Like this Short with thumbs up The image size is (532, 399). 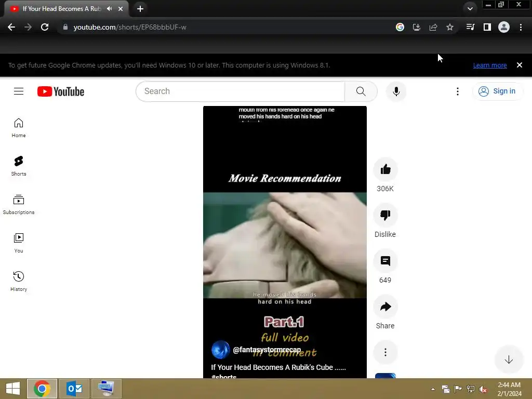point(385,169)
